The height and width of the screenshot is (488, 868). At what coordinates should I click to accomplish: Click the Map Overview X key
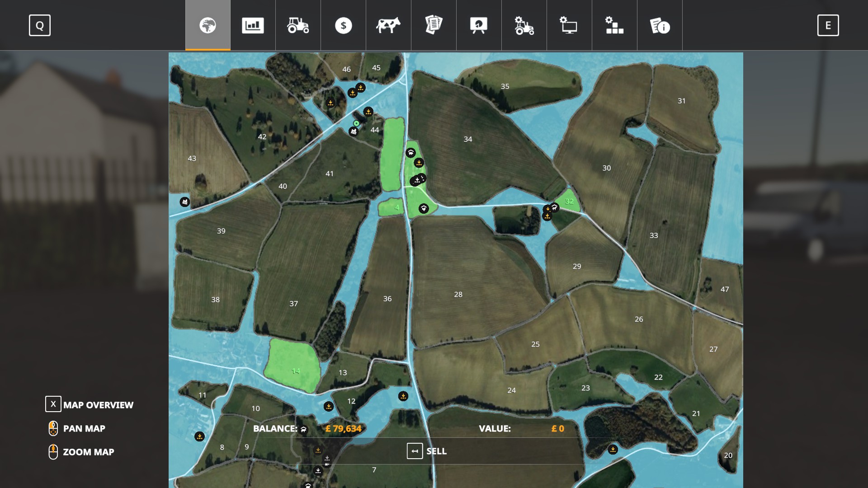tap(53, 404)
